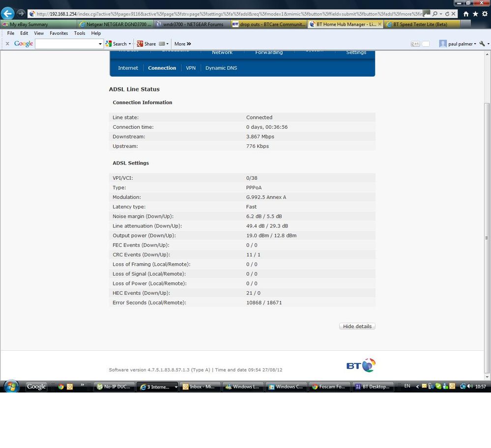Click the Error Seconds value 10868 / 18671
Image resolution: width=491 pixels, height=448 pixels.
coord(264,303)
